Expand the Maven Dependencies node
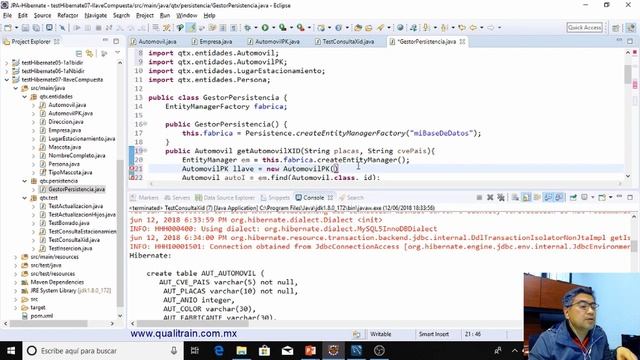Image resolution: width=640 pixels, height=360 pixels. coord(16,282)
